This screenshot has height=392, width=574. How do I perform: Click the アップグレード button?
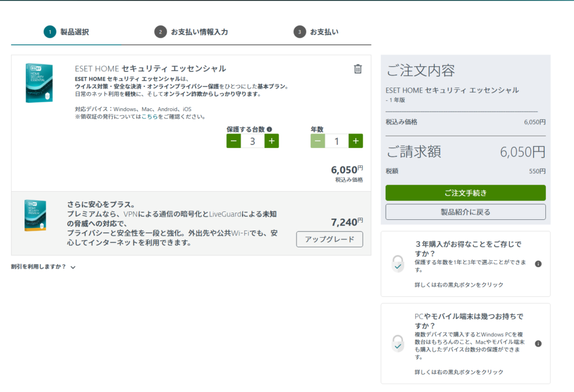[330, 239]
